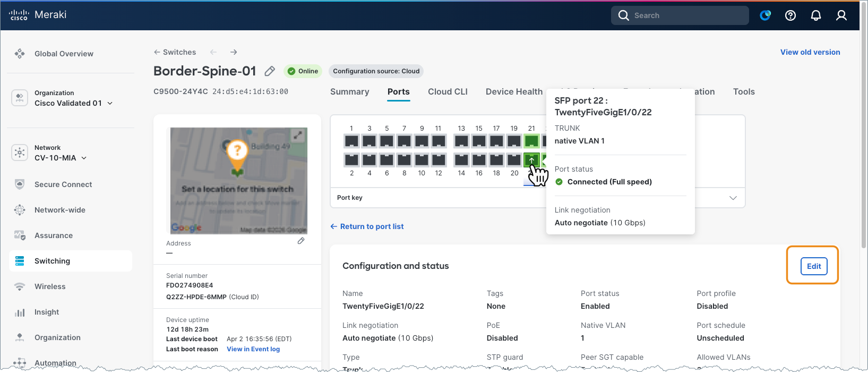Switch to the Cloud CLI tab
The height and width of the screenshot is (372, 868).
[448, 91]
